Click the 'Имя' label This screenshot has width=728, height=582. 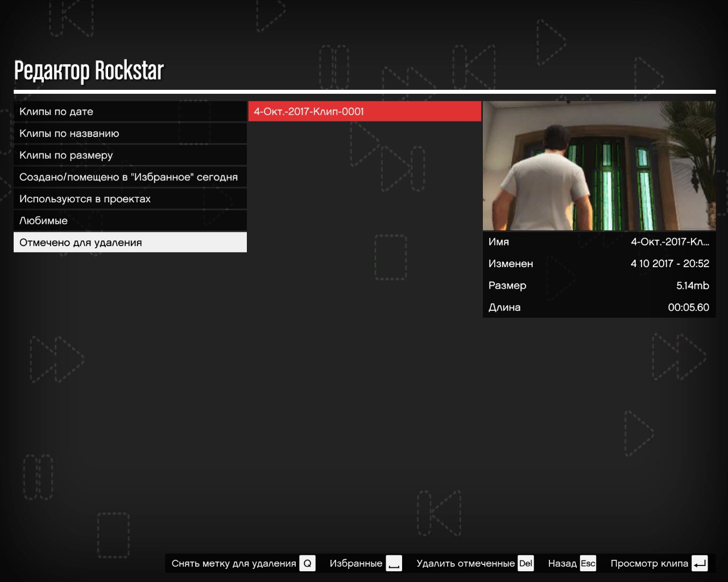(x=499, y=242)
